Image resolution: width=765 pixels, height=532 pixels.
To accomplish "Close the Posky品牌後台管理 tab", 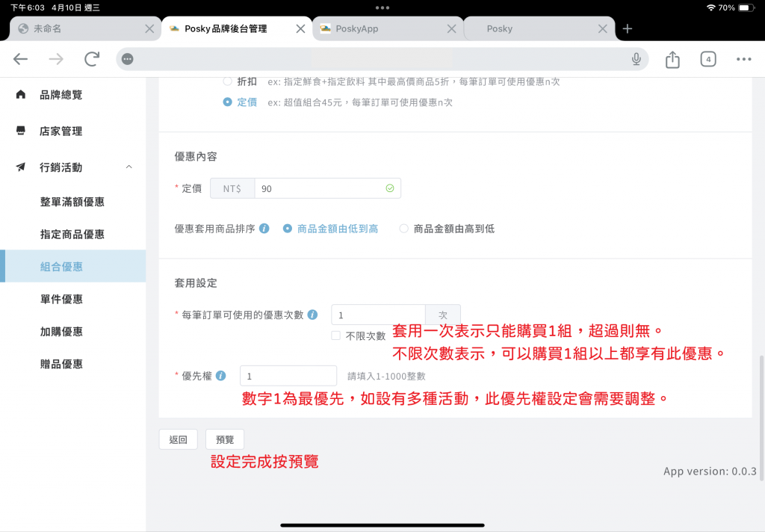I will tap(300, 29).
